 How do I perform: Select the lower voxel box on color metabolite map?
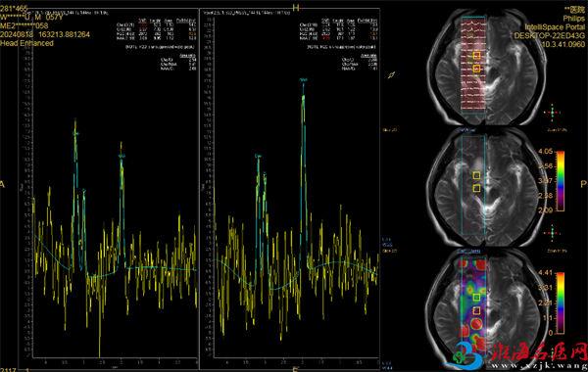click(476, 310)
